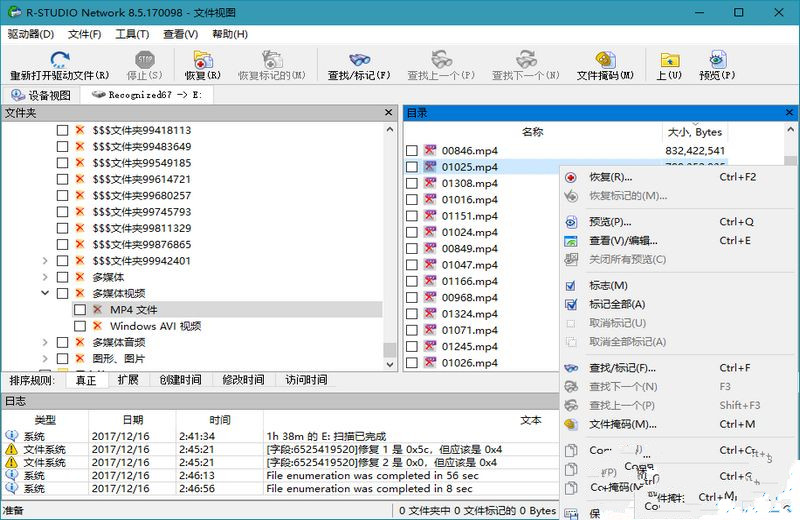Select the 01166.mp4 file name
The width and height of the screenshot is (800, 520).
click(x=469, y=281)
